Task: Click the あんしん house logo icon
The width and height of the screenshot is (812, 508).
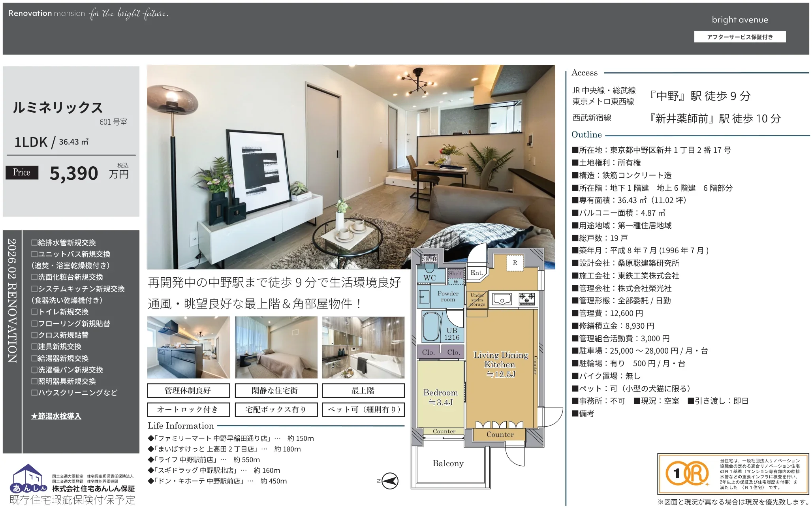Action: 28,478
